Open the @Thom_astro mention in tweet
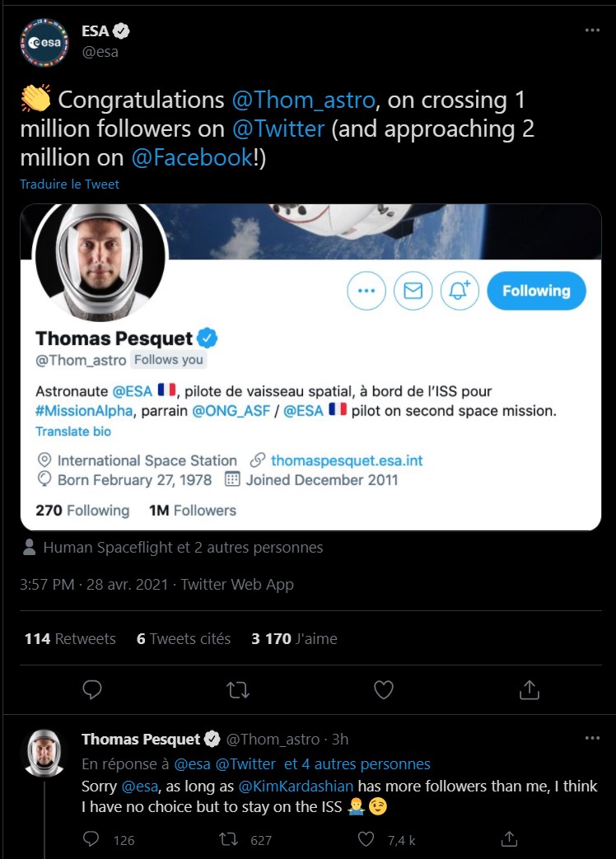Screen dimensions: 616x859 tap(304, 100)
